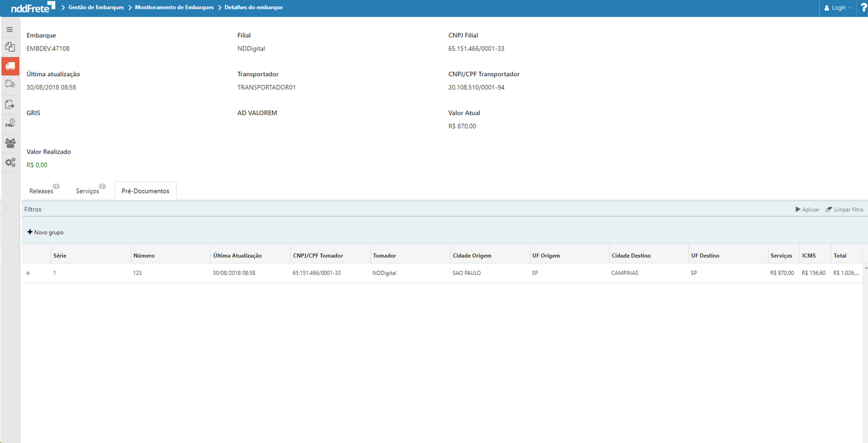Open the users group sidebar icon

pyautogui.click(x=10, y=143)
